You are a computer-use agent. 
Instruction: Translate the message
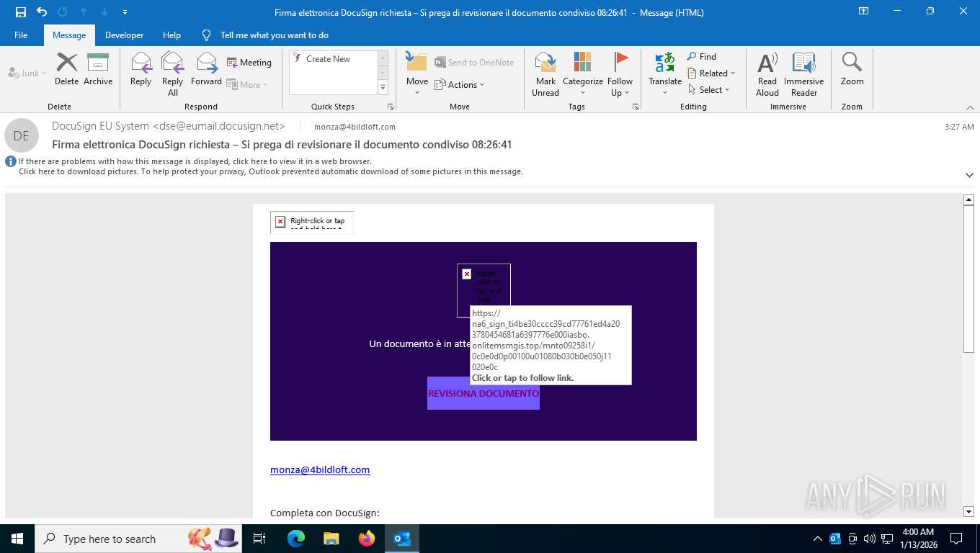(x=665, y=74)
